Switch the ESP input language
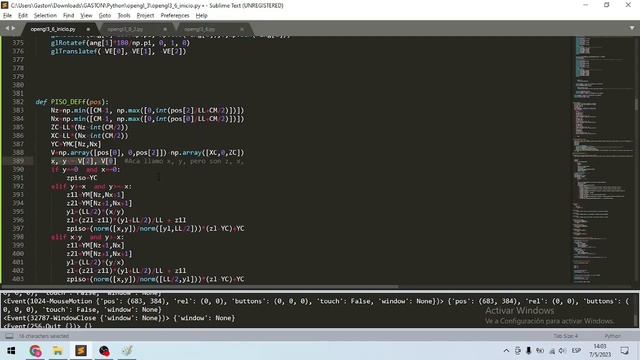The width and height of the screenshot is (640, 360). pos(576,351)
